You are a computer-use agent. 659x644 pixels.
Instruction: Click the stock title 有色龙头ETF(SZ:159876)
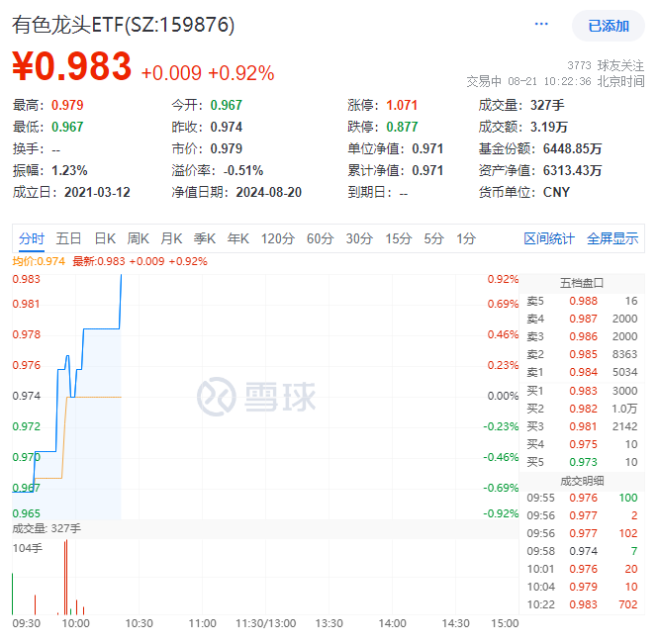[x=123, y=25]
